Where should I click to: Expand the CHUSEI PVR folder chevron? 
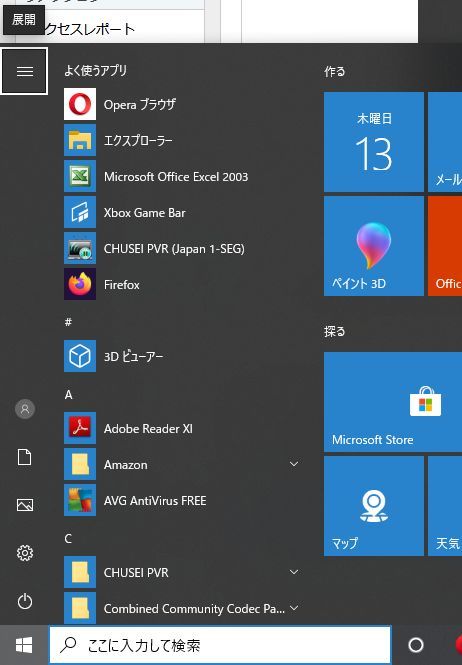[294, 572]
